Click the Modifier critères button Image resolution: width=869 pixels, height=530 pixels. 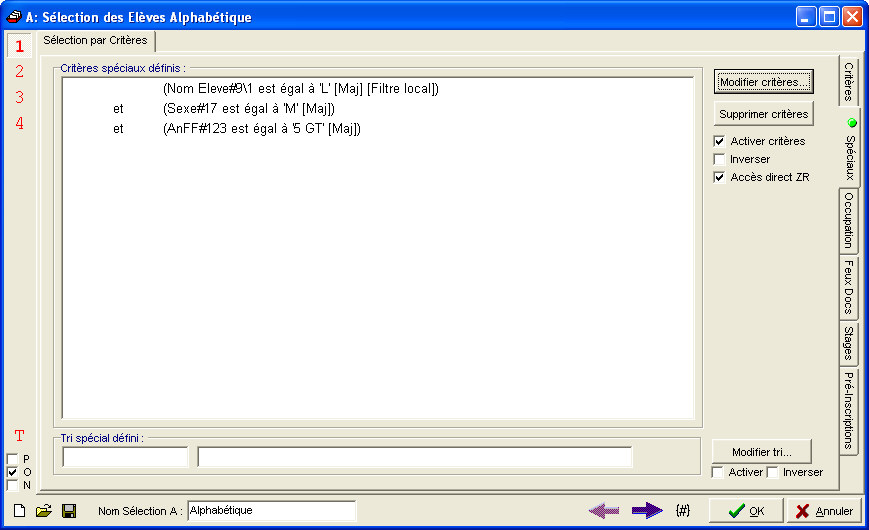point(764,81)
